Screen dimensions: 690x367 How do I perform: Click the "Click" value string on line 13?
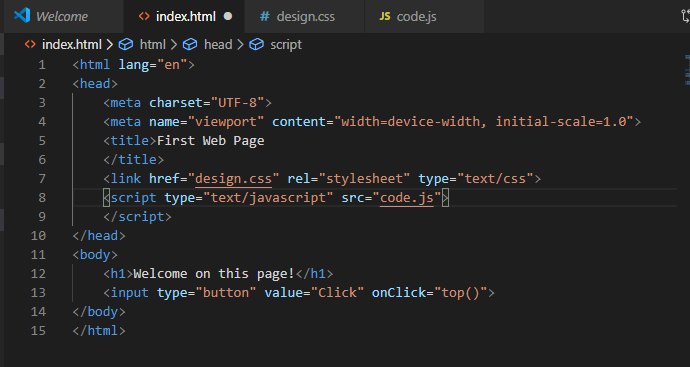point(338,292)
